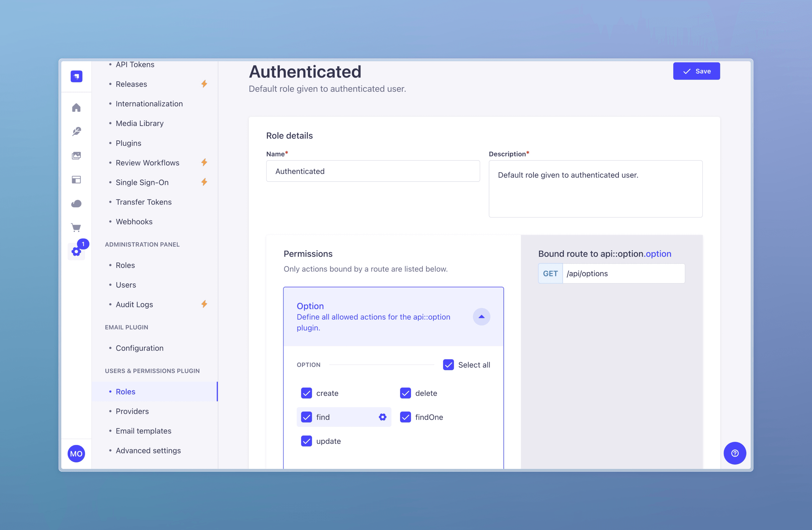Open Content-Type Builder feather icon

(x=76, y=132)
